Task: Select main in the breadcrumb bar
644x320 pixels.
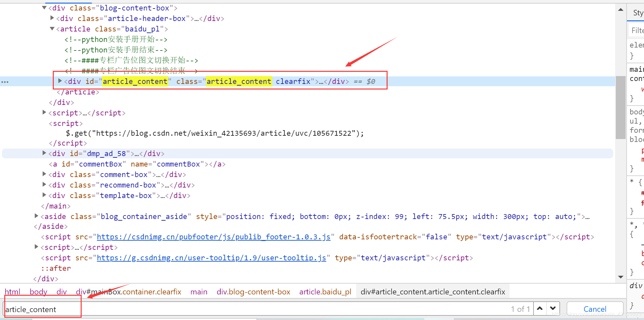Action: tap(199, 292)
